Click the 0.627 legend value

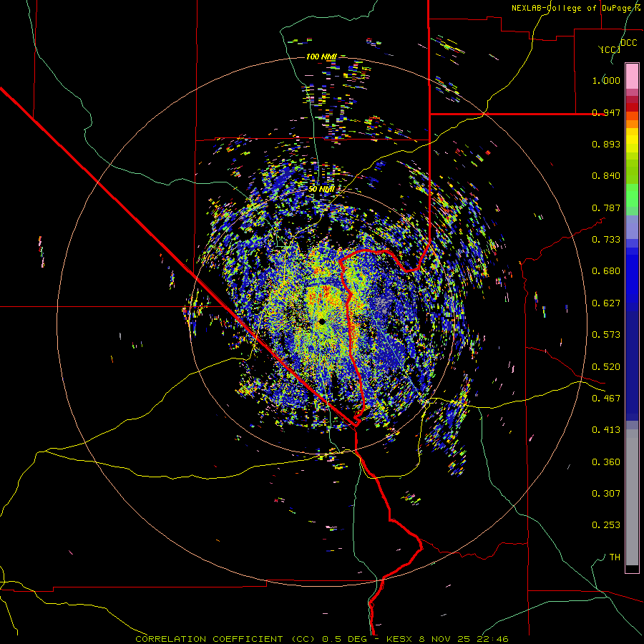pyautogui.click(x=606, y=303)
